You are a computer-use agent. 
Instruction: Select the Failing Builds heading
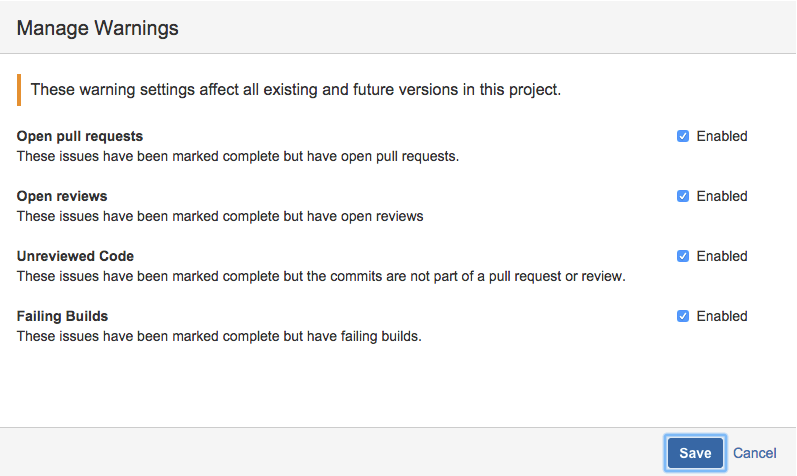(63, 316)
